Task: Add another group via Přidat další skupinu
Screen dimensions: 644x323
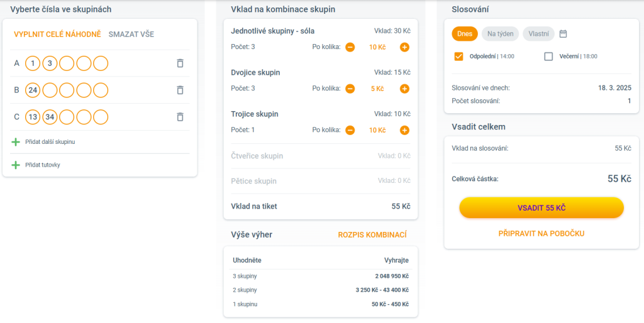Action: 50,142
